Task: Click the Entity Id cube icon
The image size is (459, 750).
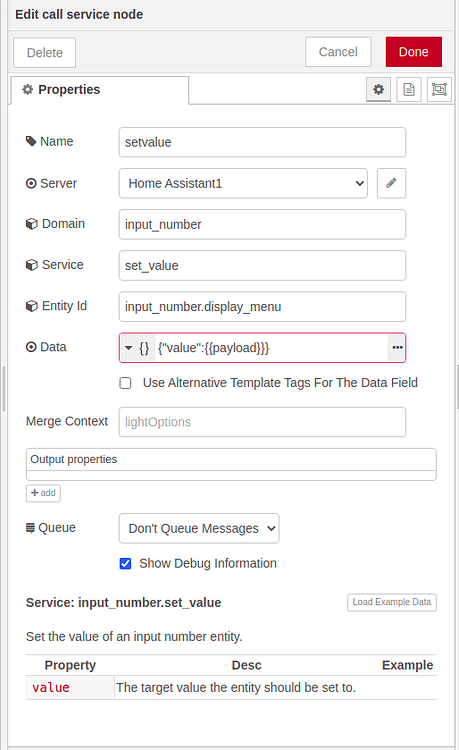Action: [32, 306]
